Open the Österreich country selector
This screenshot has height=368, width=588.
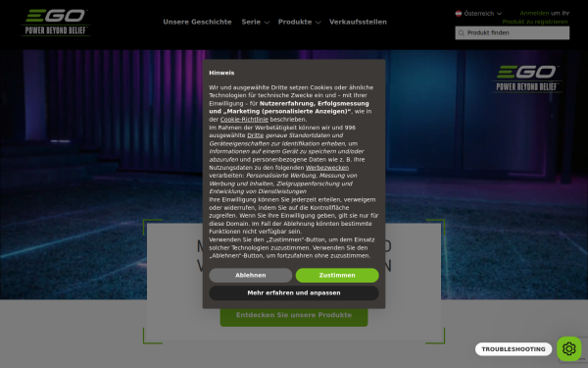point(478,14)
